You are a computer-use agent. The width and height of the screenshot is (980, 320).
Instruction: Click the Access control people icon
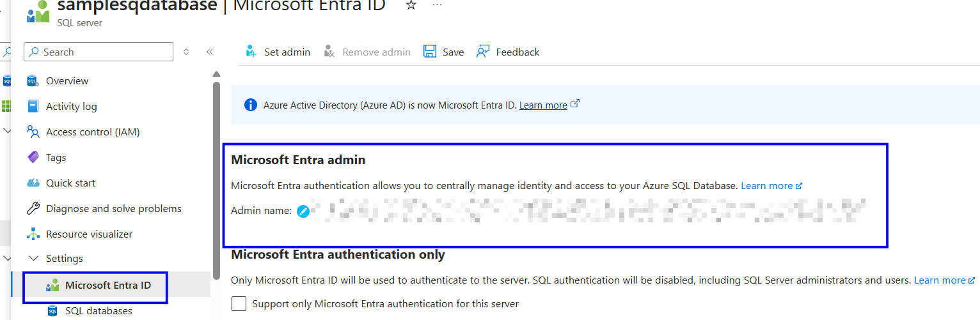point(33,132)
